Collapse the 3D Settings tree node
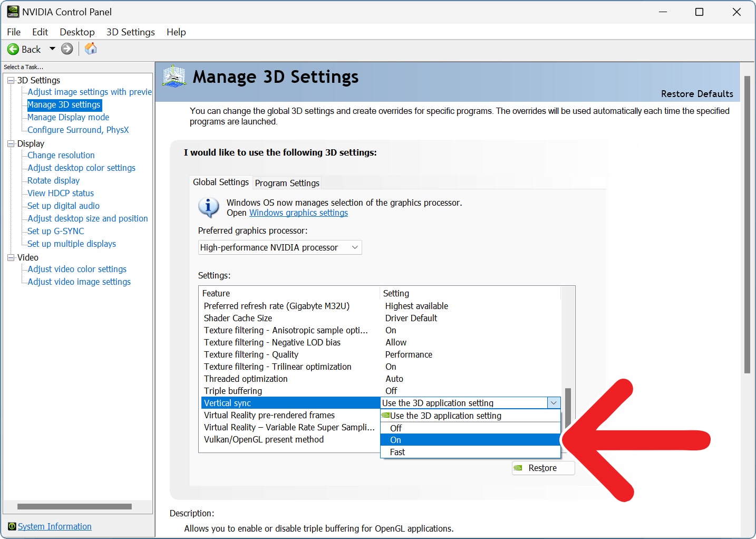The image size is (756, 539). [x=11, y=80]
